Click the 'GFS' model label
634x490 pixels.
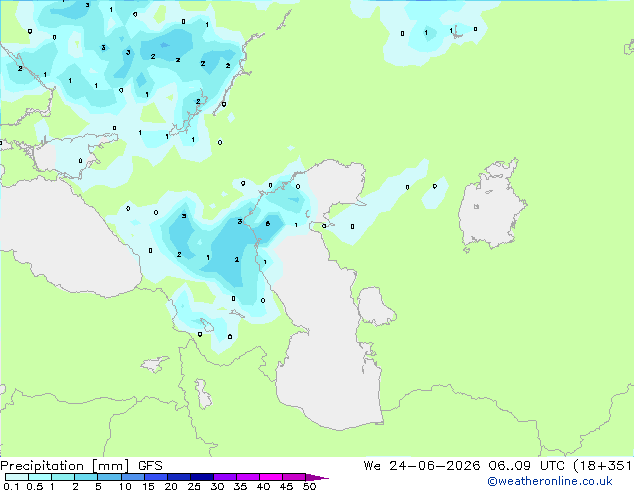click(150, 466)
